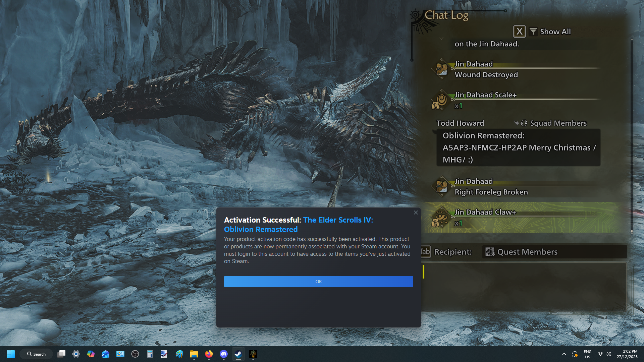The image size is (644, 362).
Task: Expand the hidden system tray icons chevron
Action: click(x=564, y=354)
